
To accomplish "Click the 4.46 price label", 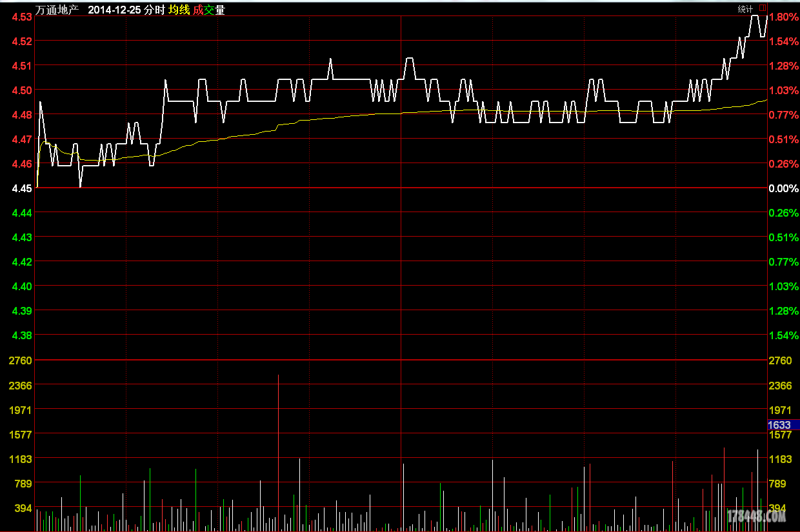I will click(x=22, y=164).
